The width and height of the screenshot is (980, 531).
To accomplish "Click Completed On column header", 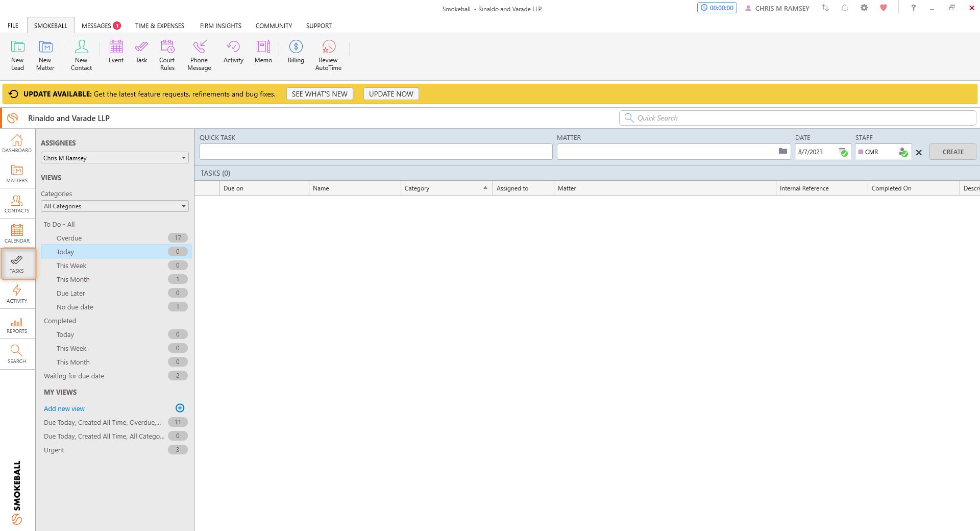I will (914, 188).
